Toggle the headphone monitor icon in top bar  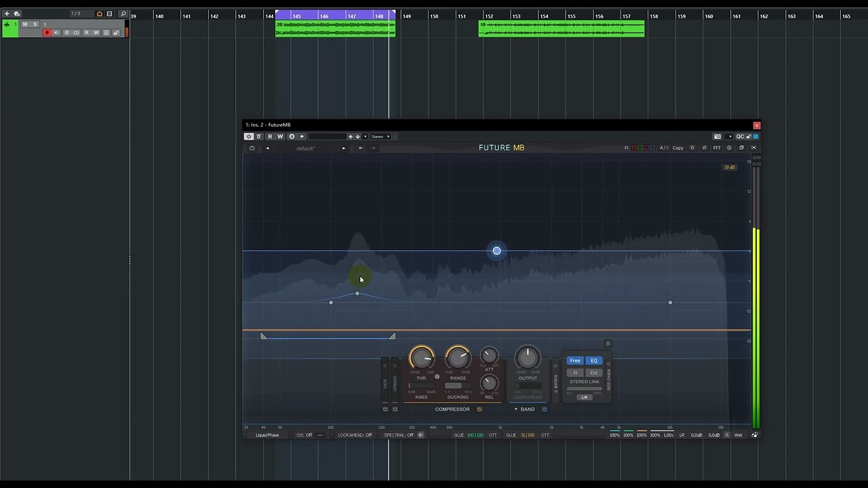click(627, 148)
